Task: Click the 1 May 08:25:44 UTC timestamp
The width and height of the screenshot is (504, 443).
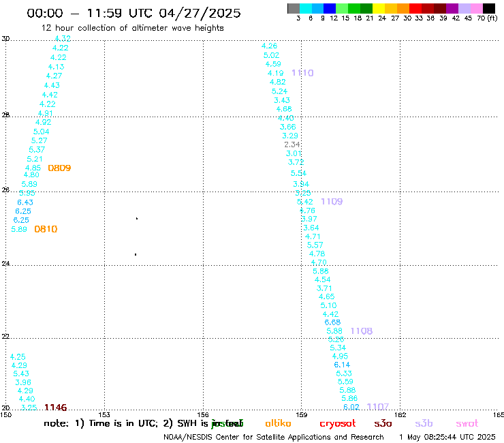Action: click(447, 438)
